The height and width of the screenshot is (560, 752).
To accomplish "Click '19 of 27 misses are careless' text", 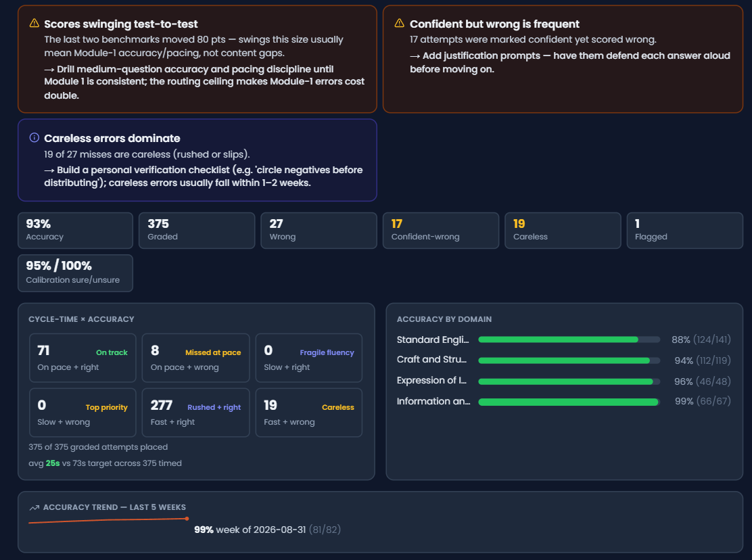I will point(147,154).
